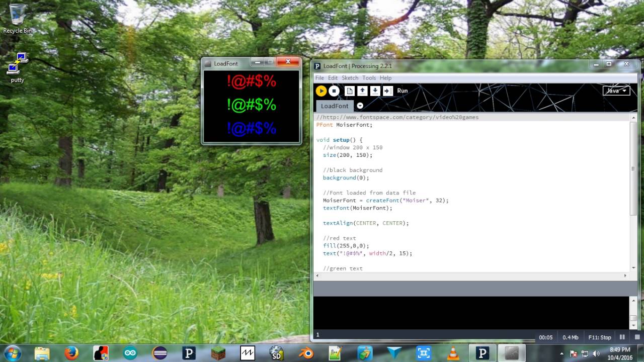Click the console scrollbar down arrow
Image resolution: width=644 pixels, height=362 pixels.
633,325
